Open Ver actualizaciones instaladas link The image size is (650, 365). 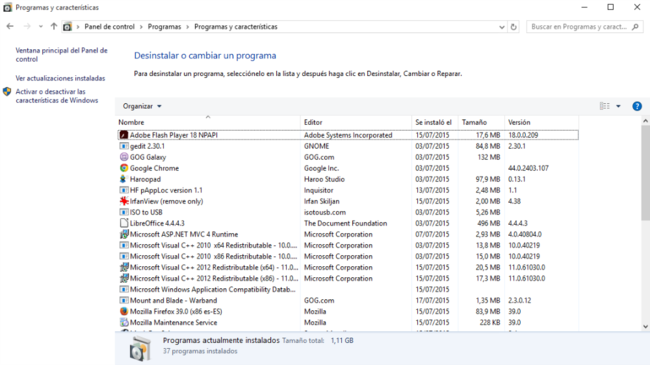60,78
